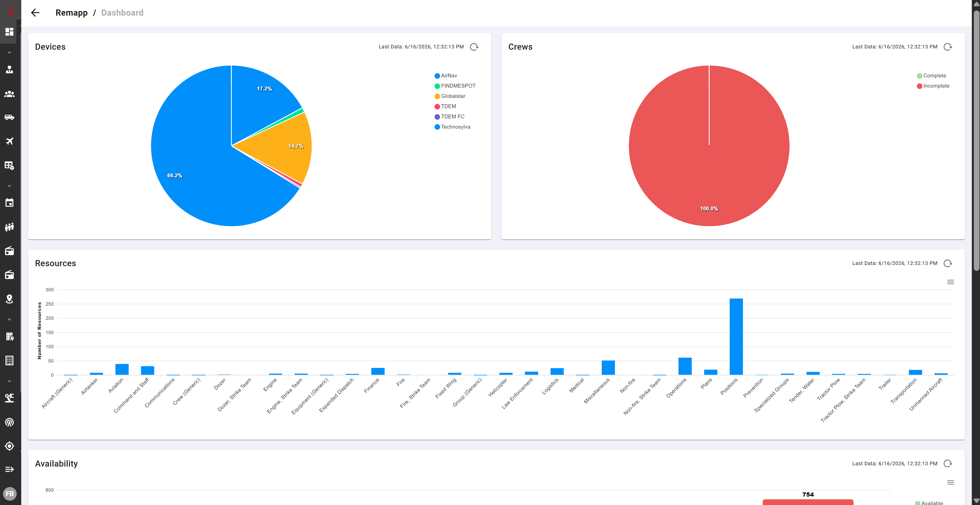Open the building with pin icon in the sidebar

(9, 336)
